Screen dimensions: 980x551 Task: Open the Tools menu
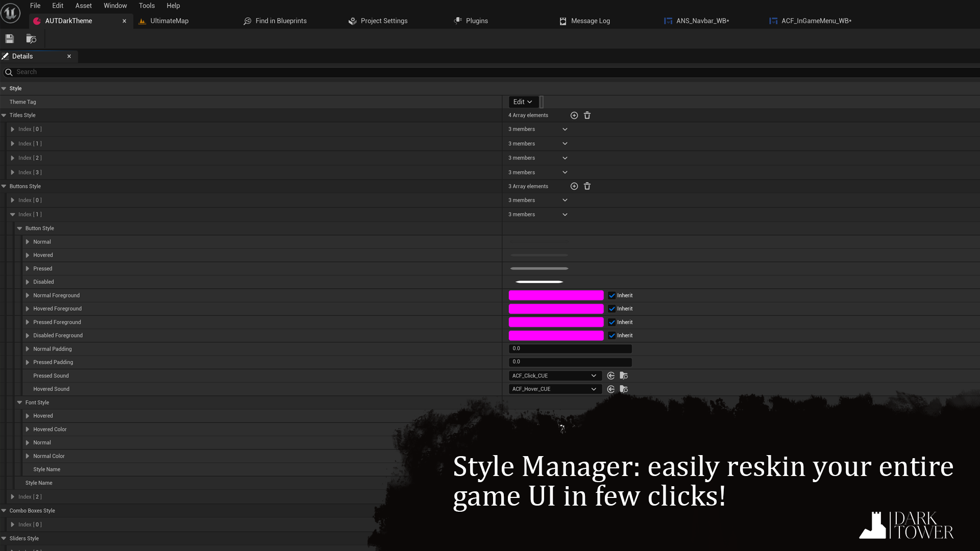click(x=146, y=6)
